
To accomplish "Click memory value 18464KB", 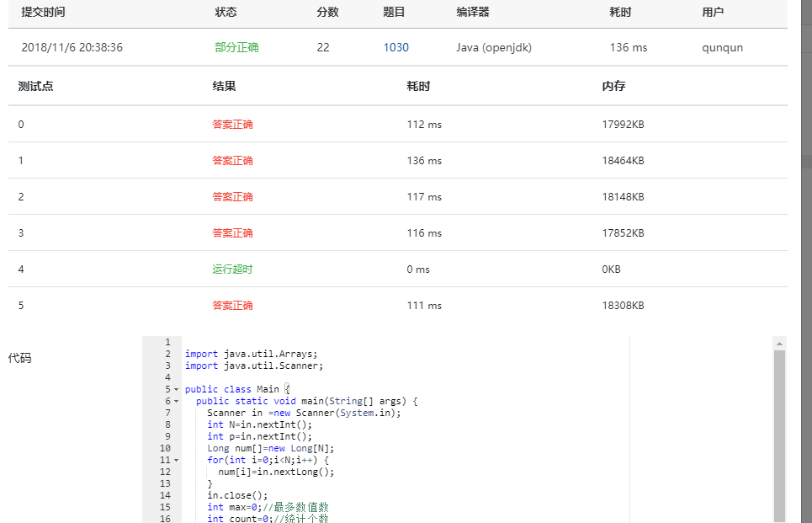I will 623,161.
